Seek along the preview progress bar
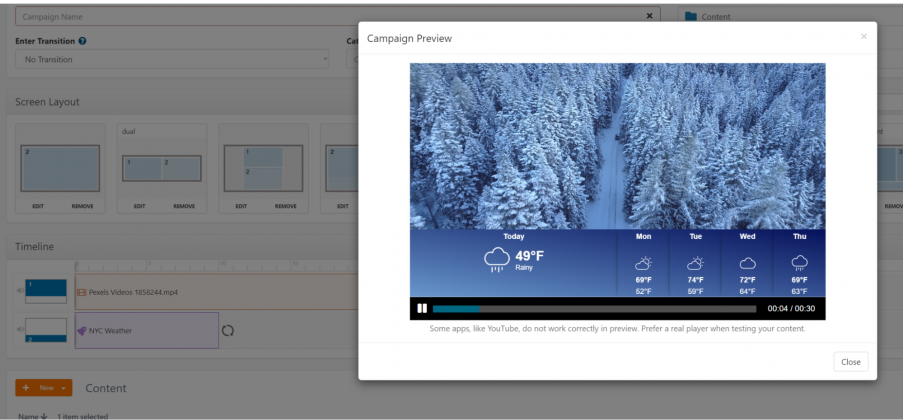The height and width of the screenshot is (420, 903). click(594, 309)
